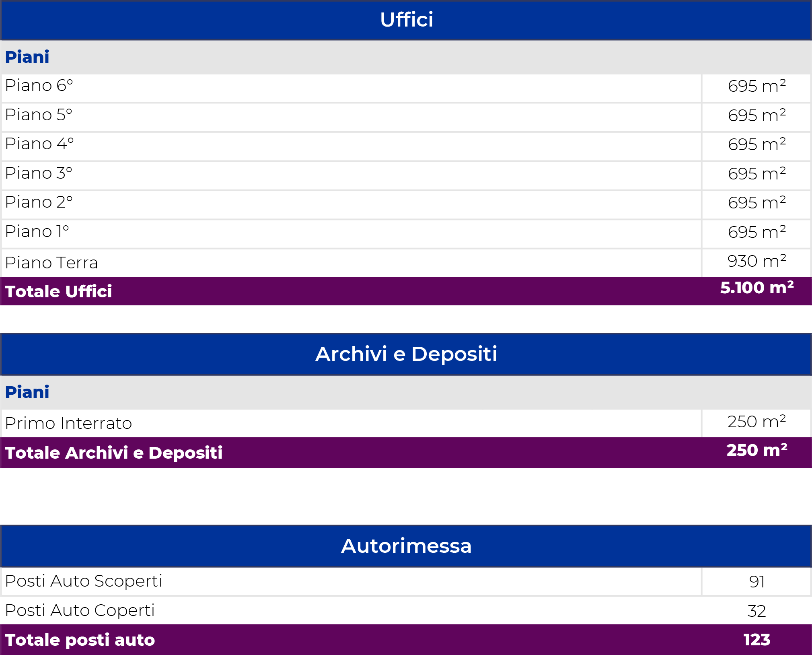Click the 123 total parking value
The image size is (812, 655).
pos(756,640)
